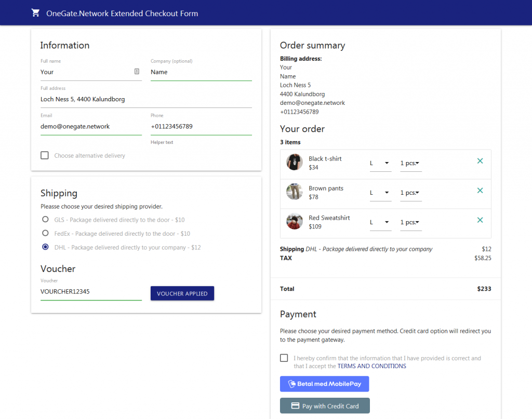Image resolution: width=532 pixels, height=419 pixels.
Task: Click the shopping cart icon in the header
Action: click(35, 12)
